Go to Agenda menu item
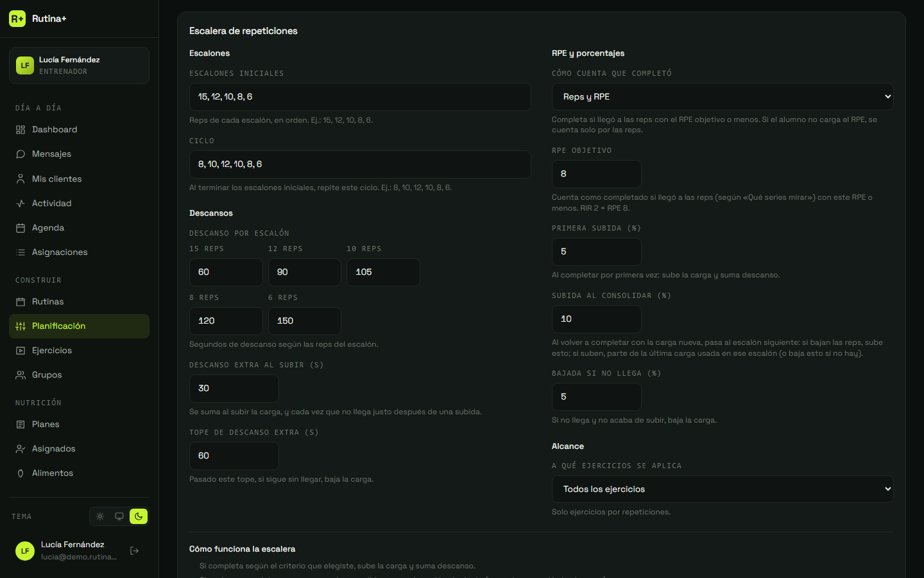The image size is (924, 578). point(79,228)
